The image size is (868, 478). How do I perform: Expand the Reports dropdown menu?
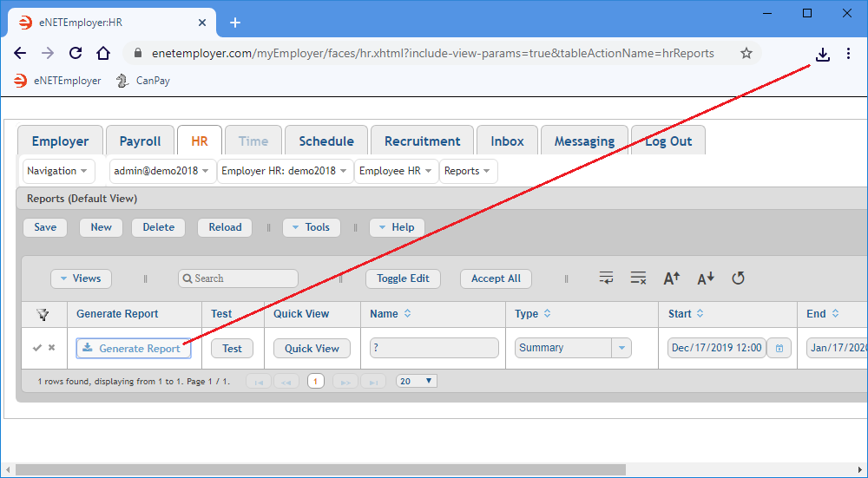468,171
